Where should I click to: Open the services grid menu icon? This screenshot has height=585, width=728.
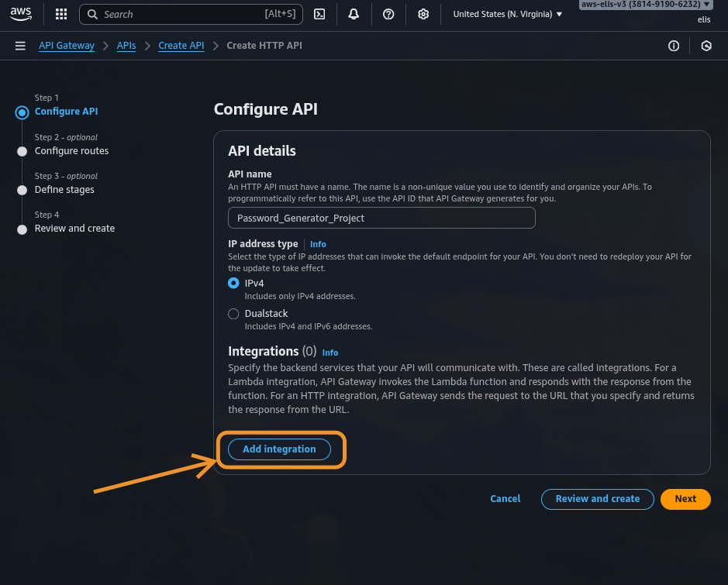[61, 14]
